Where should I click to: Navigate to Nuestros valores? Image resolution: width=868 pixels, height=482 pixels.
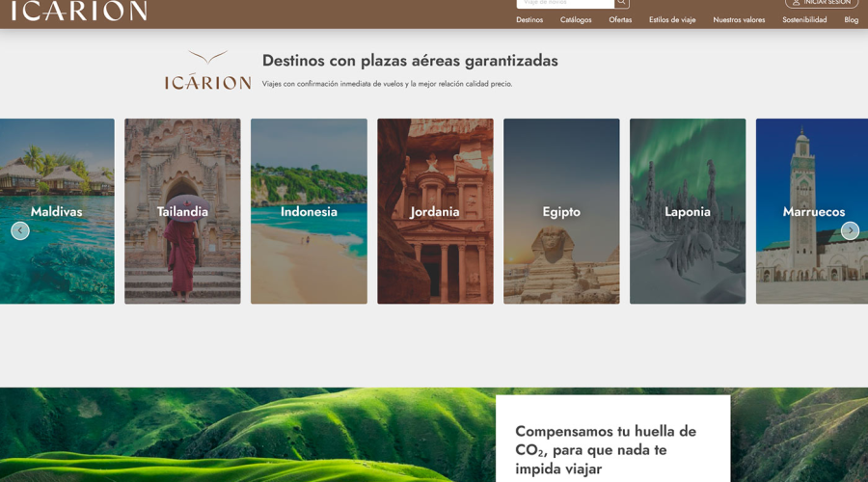click(739, 20)
